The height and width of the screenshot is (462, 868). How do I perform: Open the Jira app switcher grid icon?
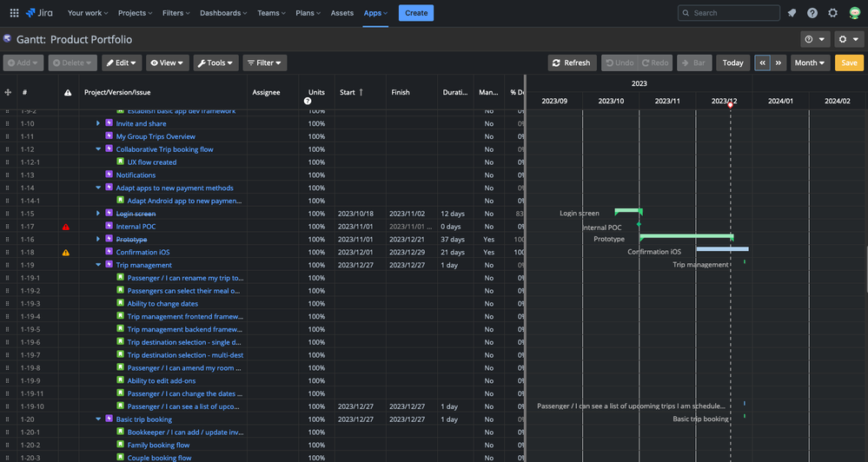point(14,13)
